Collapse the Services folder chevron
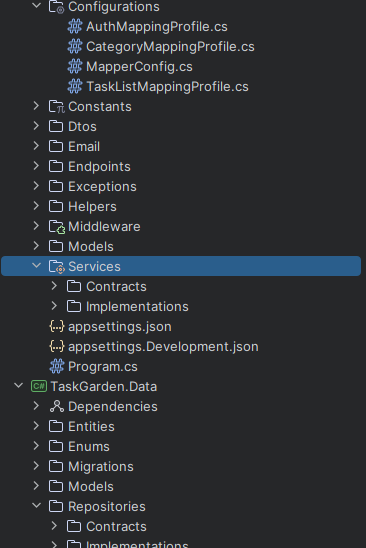The height and width of the screenshot is (548, 366). (36, 266)
